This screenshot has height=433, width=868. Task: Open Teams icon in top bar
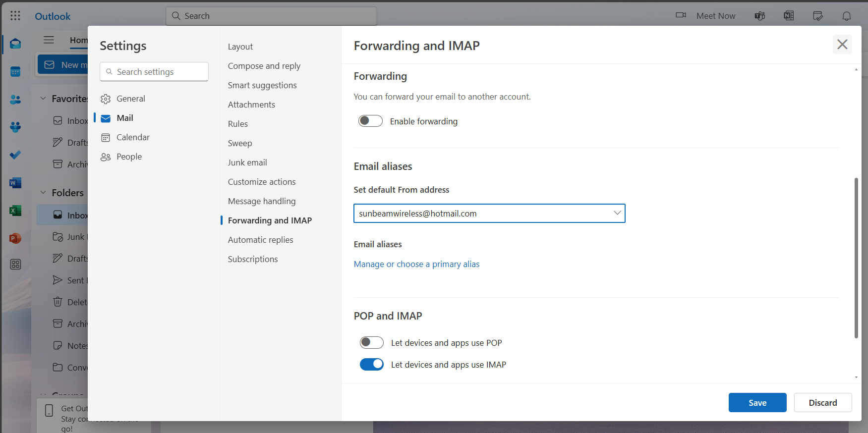coord(760,16)
